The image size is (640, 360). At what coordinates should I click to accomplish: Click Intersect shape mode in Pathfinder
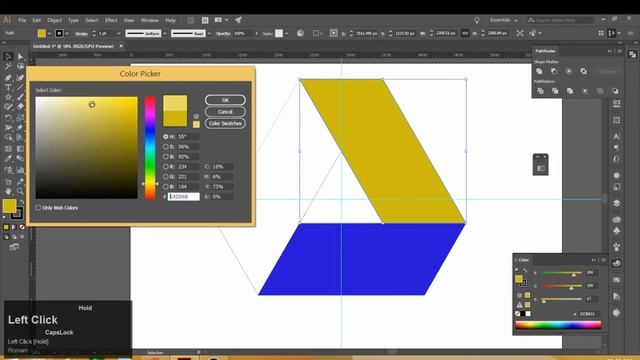569,71
